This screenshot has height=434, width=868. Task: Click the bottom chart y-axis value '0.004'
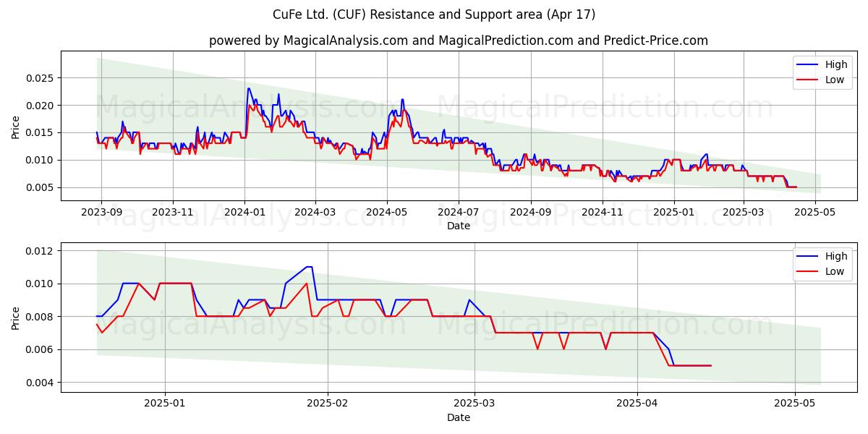coord(41,383)
